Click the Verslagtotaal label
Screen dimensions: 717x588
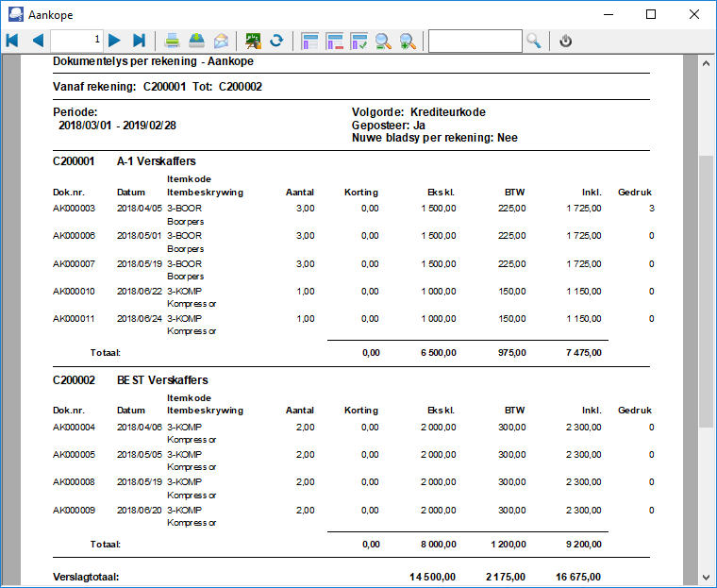86,577
